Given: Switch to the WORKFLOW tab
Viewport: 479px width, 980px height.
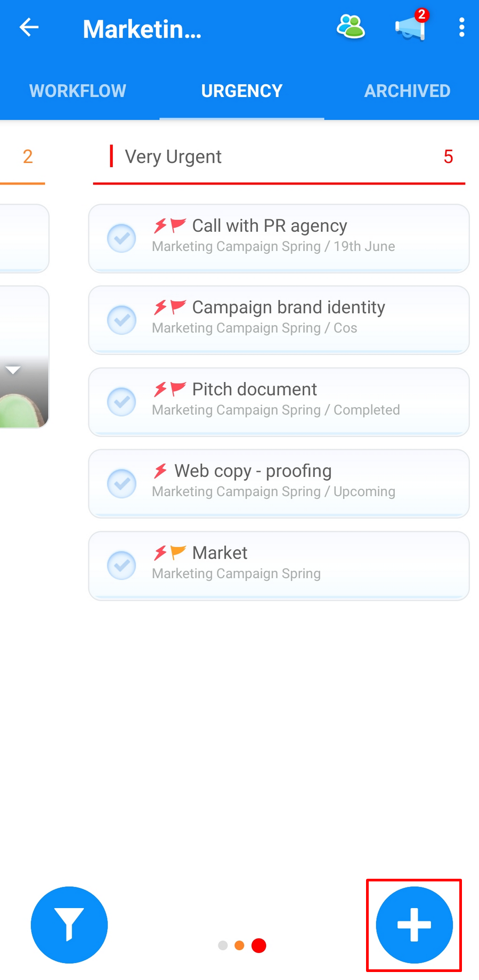Looking at the screenshot, I should [x=77, y=91].
